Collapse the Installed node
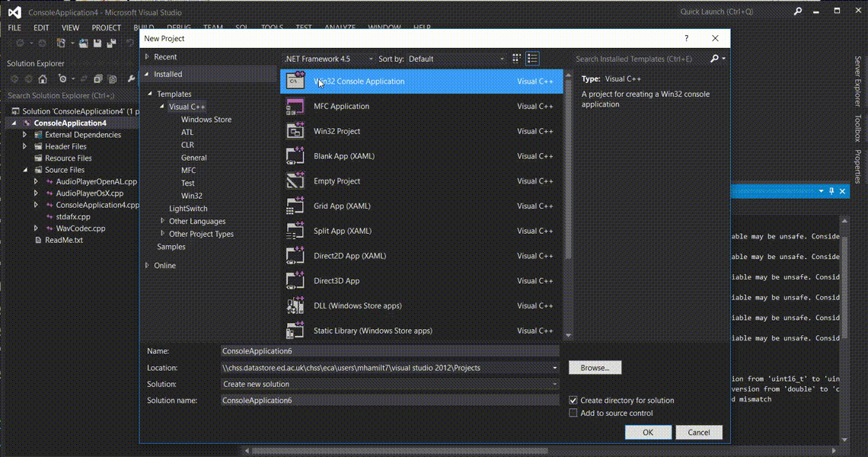Viewport: 868px width, 457px height. (147, 74)
